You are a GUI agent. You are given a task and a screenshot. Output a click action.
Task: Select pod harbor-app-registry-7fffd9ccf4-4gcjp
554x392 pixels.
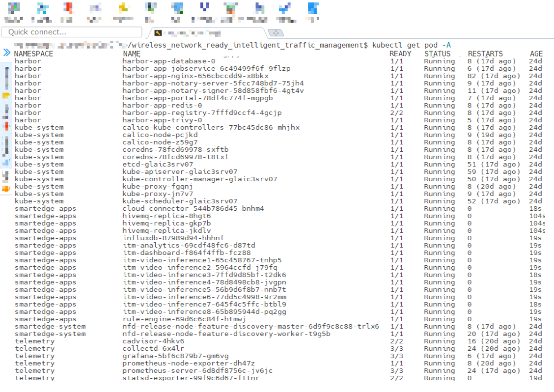point(202,113)
